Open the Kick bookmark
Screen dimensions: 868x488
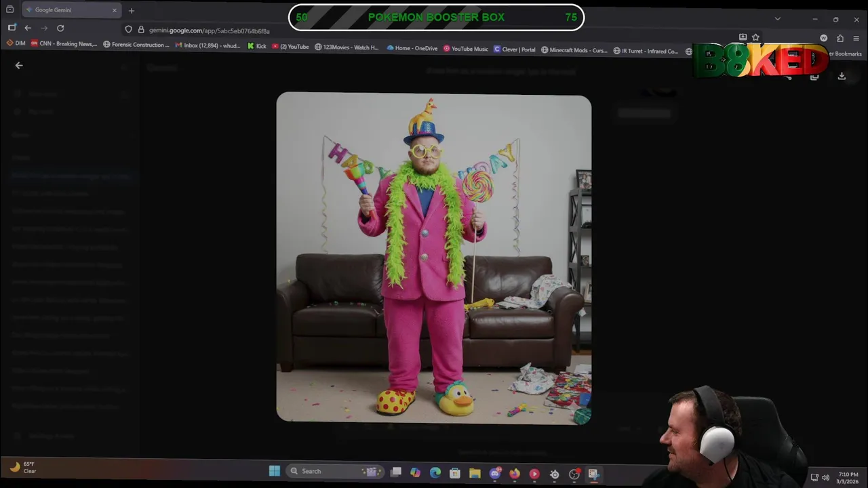[x=257, y=46]
